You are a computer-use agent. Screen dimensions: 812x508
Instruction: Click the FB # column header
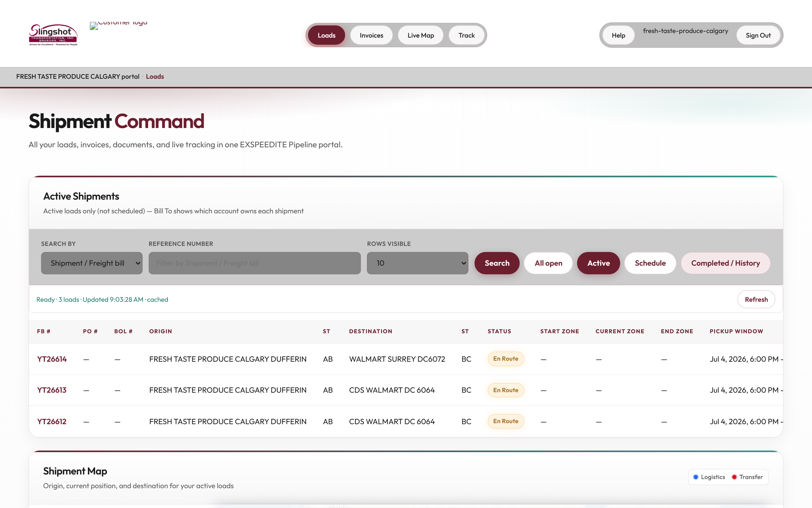tap(44, 331)
